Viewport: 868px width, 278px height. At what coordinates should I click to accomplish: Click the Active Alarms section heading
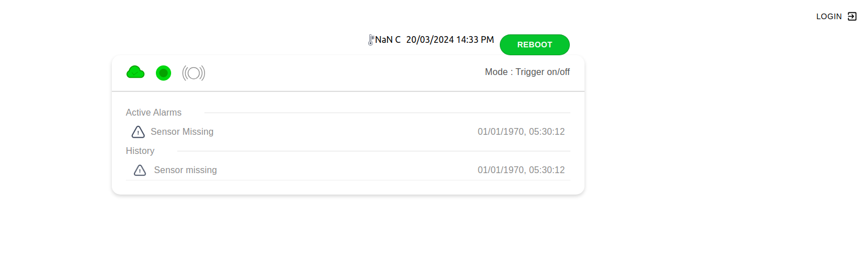click(154, 113)
